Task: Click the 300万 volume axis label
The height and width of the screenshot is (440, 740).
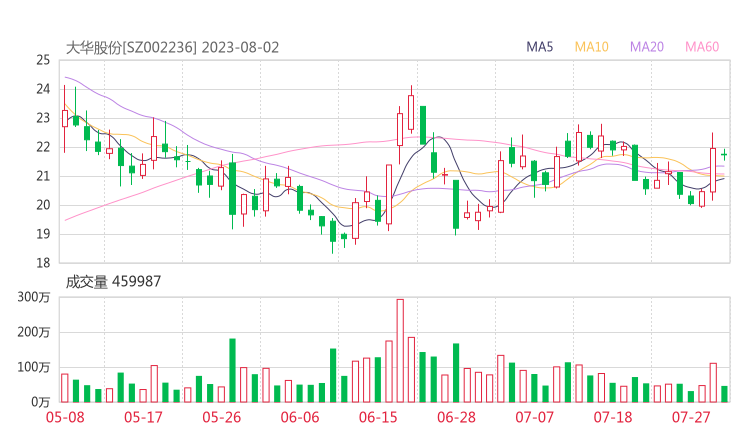Action: 34,297
